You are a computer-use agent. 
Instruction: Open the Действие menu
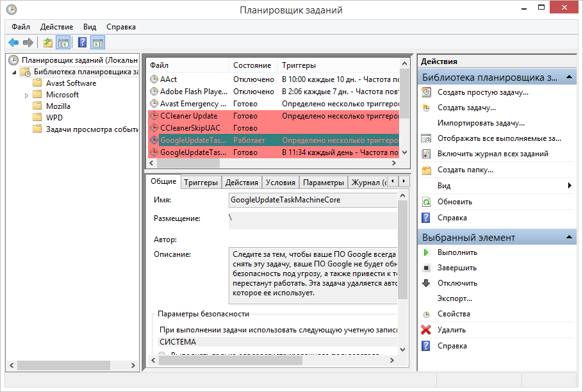click(56, 27)
